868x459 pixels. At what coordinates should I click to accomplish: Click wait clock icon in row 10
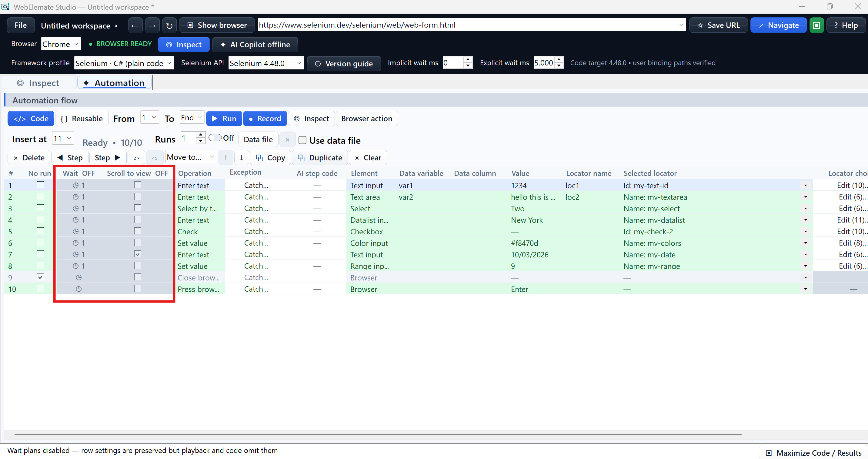(x=78, y=289)
